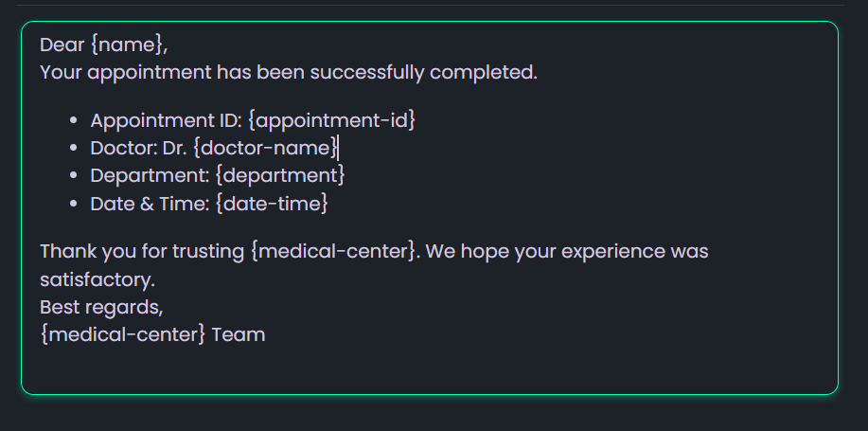
Task: Click the {appointment-id} placeholder
Action: pyautogui.click(x=331, y=120)
